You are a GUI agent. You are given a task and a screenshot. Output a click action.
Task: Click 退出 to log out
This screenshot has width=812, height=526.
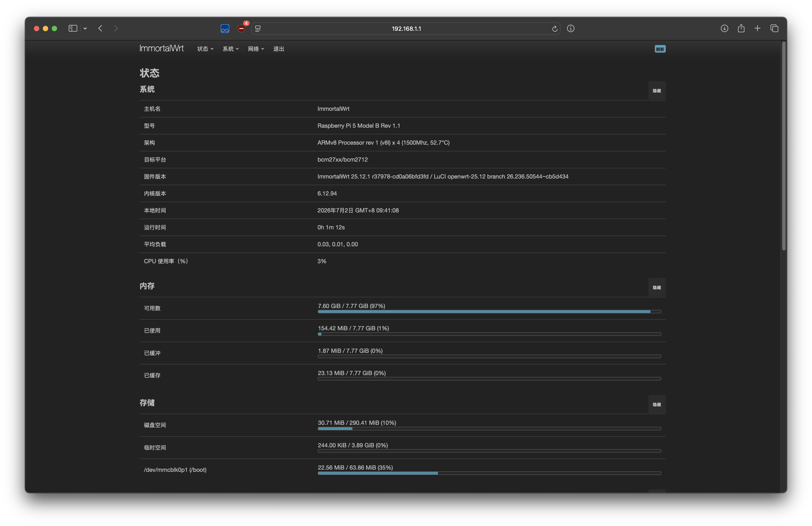pos(278,49)
